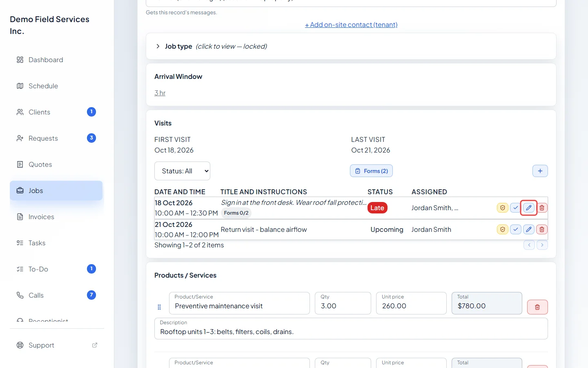Click Add on-site contact (tenant) link
Image resolution: width=588 pixels, height=368 pixels.
click(x=351, y=25)
